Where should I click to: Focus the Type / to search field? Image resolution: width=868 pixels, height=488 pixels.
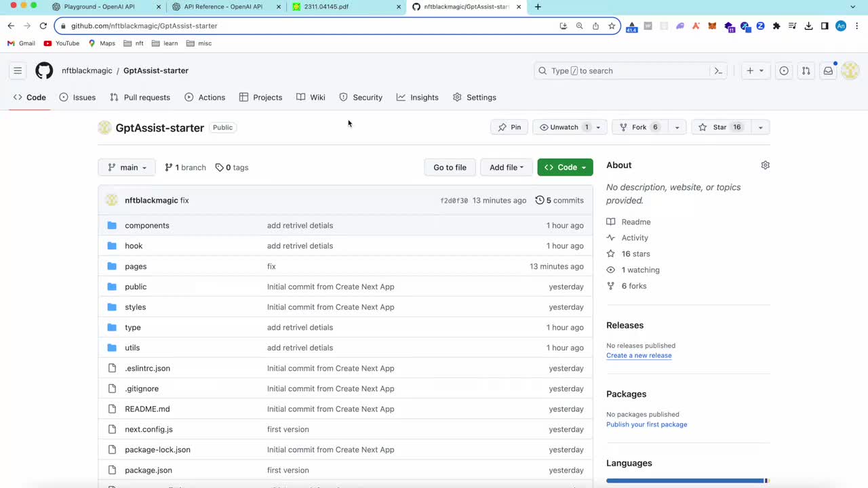624,70
